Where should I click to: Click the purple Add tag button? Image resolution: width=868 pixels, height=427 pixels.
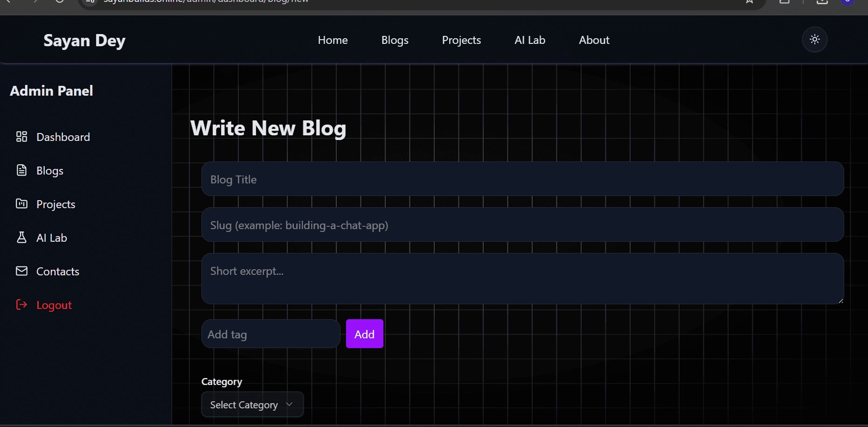364,334
